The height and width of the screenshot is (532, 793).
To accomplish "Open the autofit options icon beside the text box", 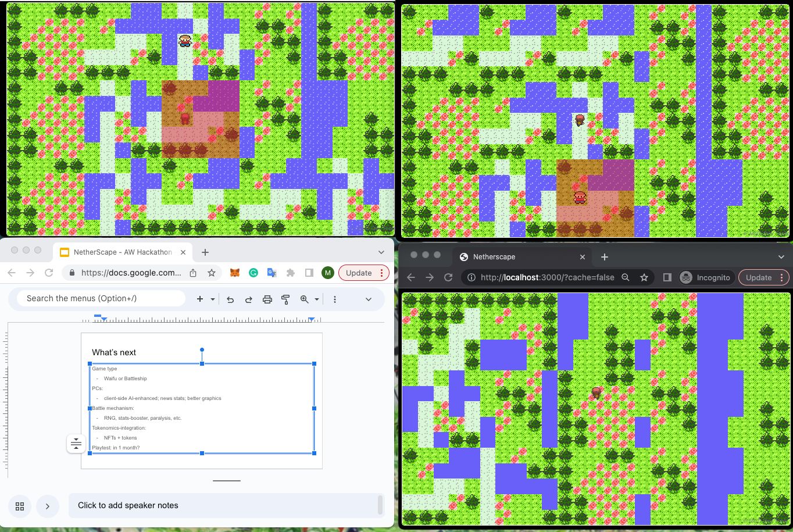I will pos(76,444).
